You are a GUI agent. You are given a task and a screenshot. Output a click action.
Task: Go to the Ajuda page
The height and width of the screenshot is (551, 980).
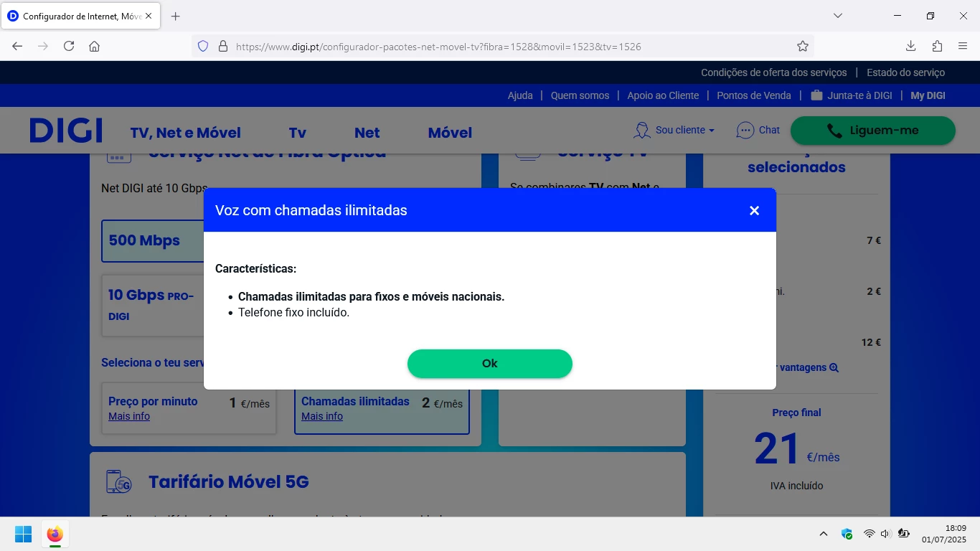(520, 95)
